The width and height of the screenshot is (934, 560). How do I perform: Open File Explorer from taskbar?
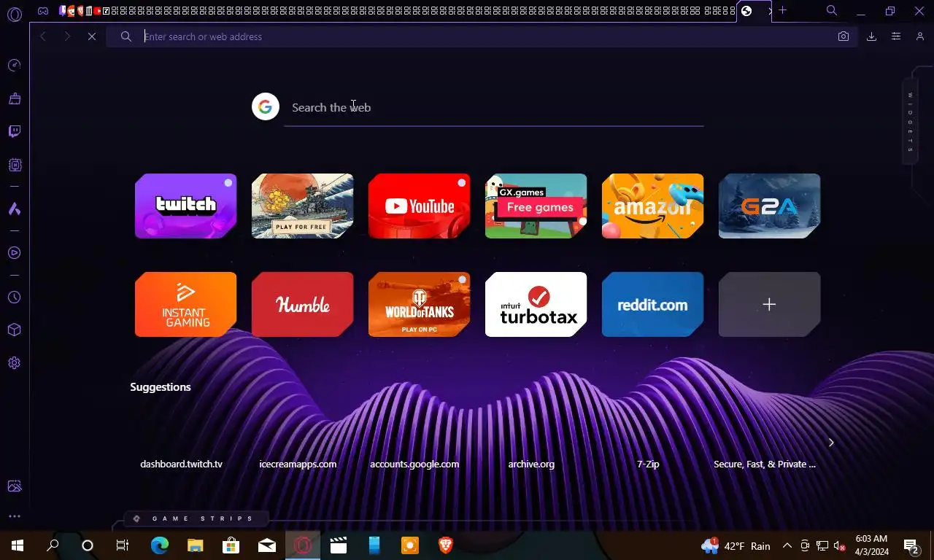tap(195, 545)
